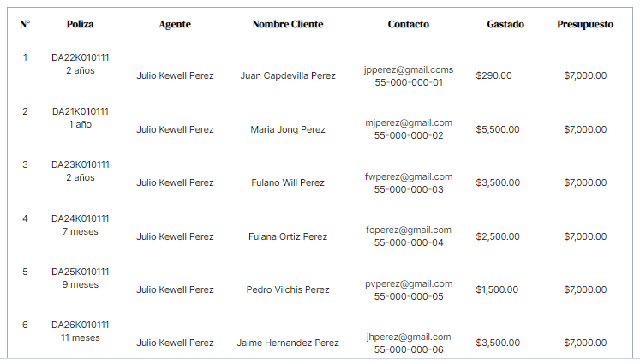The height and width of the screenshot is (364, 640).
Task: Click the Nombre Cliente column header
Action: coord(288,25)
